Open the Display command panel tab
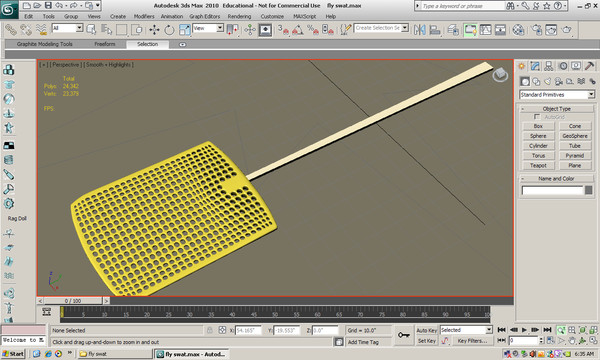 [576, 66]
